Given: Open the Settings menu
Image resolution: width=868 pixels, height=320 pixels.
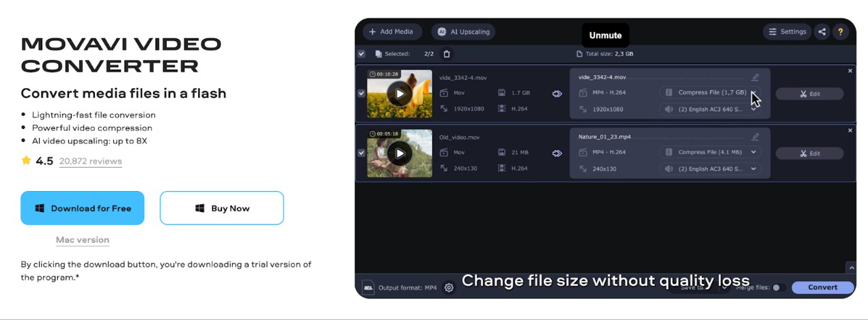Looking at the screenshot, I should coord(787,31).
